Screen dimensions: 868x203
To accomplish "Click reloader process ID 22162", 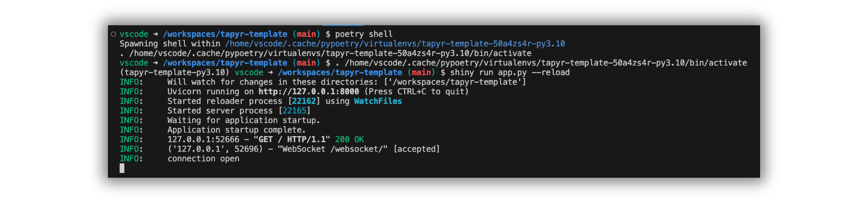I will click(304, 101).
